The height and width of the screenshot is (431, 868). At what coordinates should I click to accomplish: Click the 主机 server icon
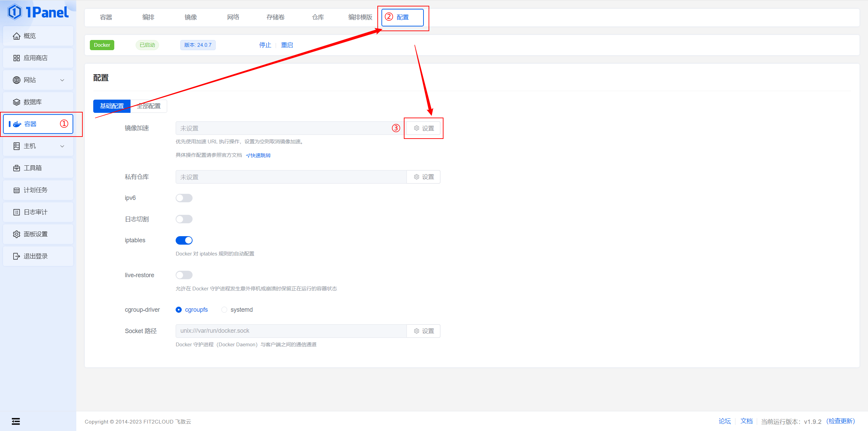pos(16,146)
